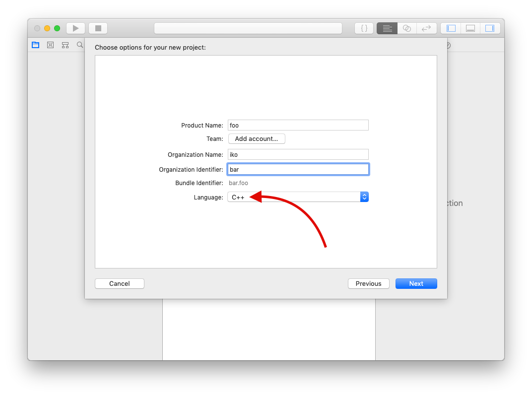Toggle the right Inspectors panel
532x397 pixels.
(490, 28)
